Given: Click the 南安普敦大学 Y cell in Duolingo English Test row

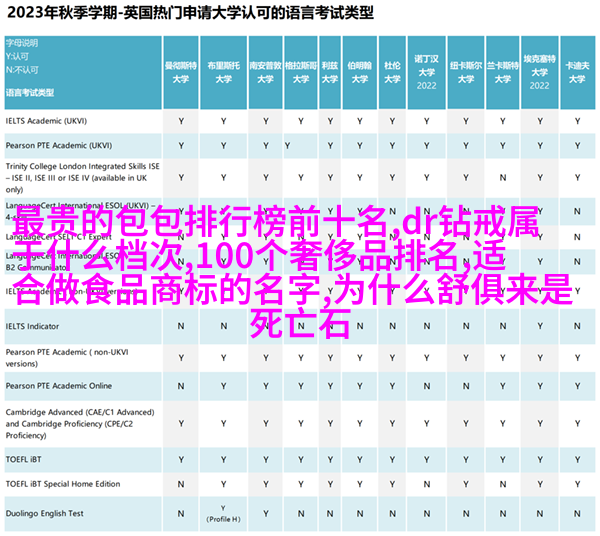Looking at the screenshot, I should click(x=266, y=514).
